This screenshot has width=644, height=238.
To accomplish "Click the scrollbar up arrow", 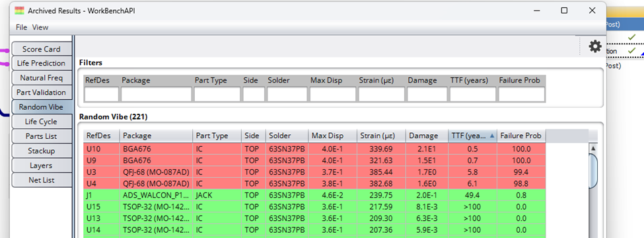I will tap(593, 148).
